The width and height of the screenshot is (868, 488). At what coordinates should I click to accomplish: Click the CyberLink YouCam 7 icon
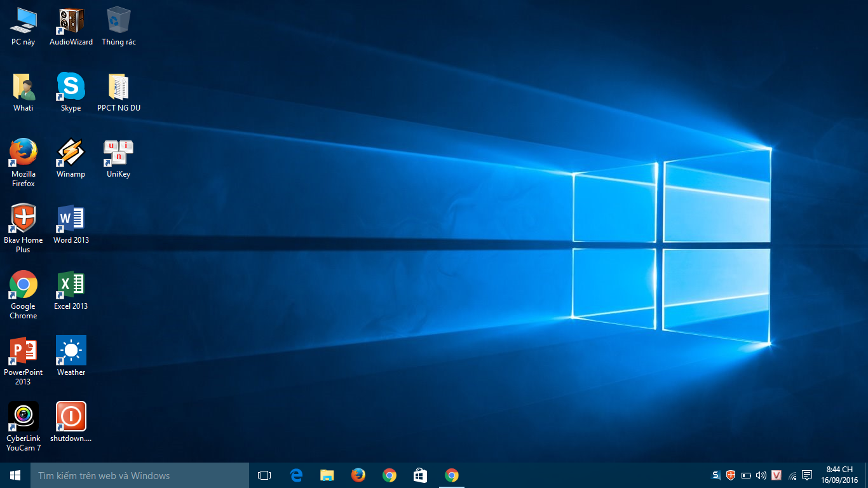tap(24, 417)
